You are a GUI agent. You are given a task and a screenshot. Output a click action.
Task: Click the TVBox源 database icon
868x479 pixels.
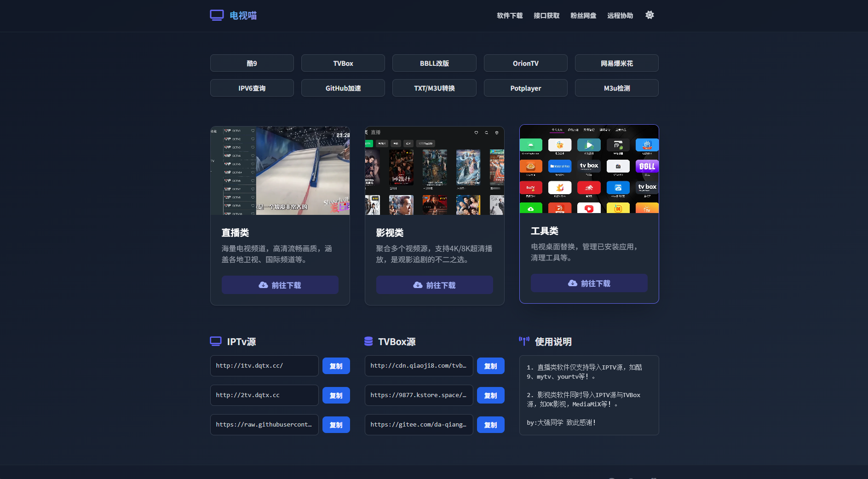[368, 341]
